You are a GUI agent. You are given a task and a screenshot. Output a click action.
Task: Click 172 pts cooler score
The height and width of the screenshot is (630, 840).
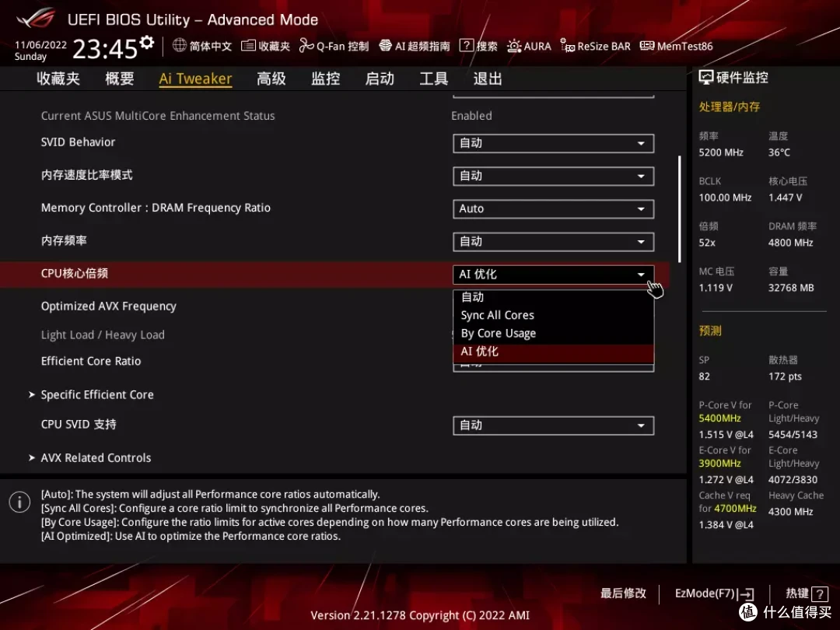click(x=786, y=376)
